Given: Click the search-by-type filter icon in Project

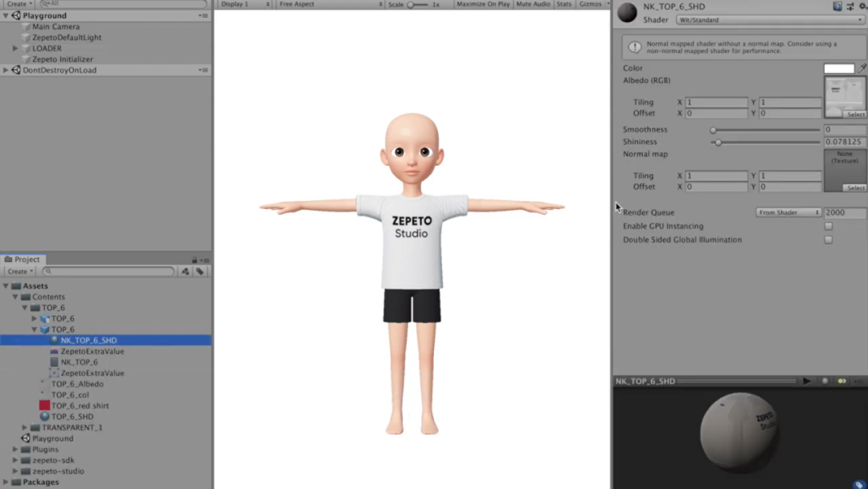Looking at the screenshot, I should coord(186,272).
